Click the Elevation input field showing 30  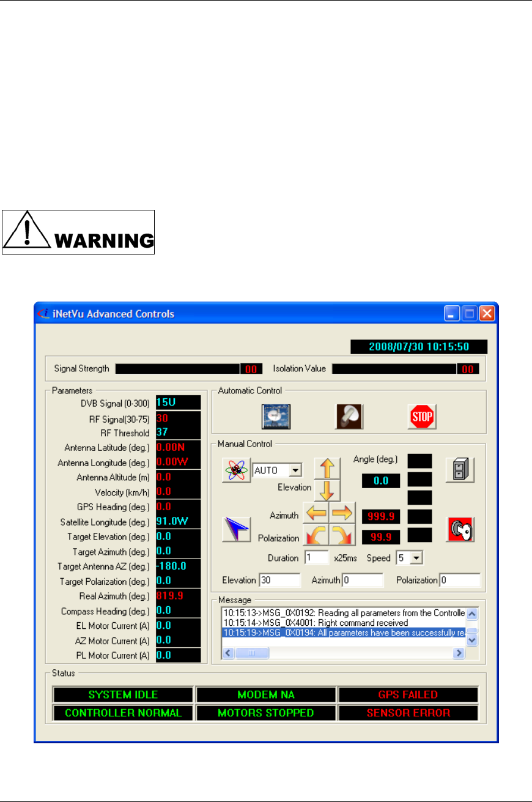click(279, 580)
